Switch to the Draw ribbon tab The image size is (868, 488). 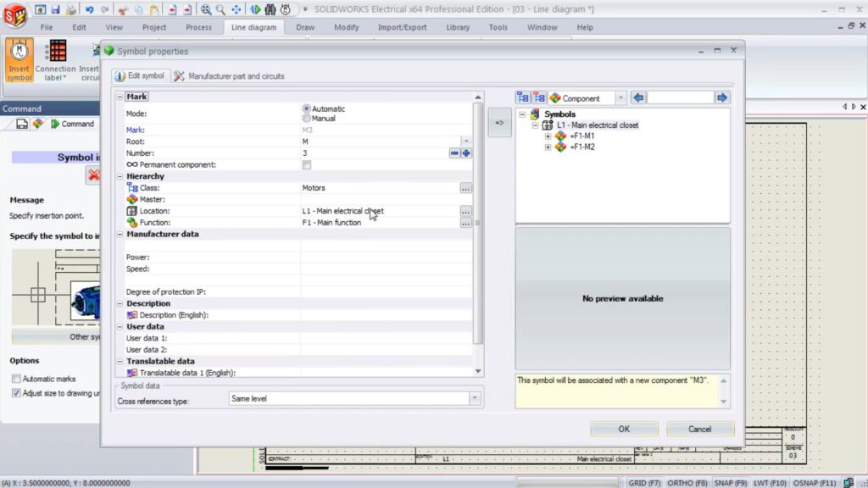click(305, 27)
